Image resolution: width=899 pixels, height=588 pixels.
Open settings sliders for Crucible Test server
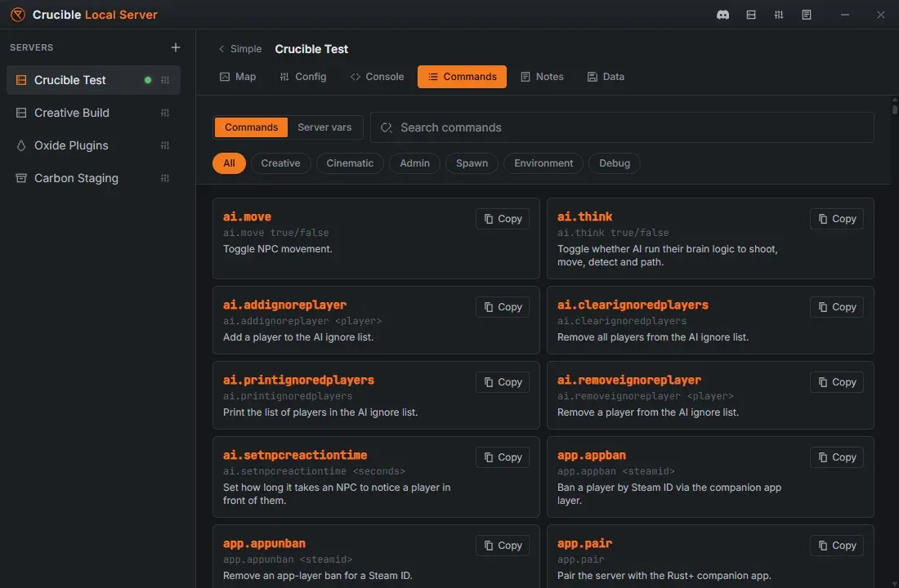click(x=165, y=80)
